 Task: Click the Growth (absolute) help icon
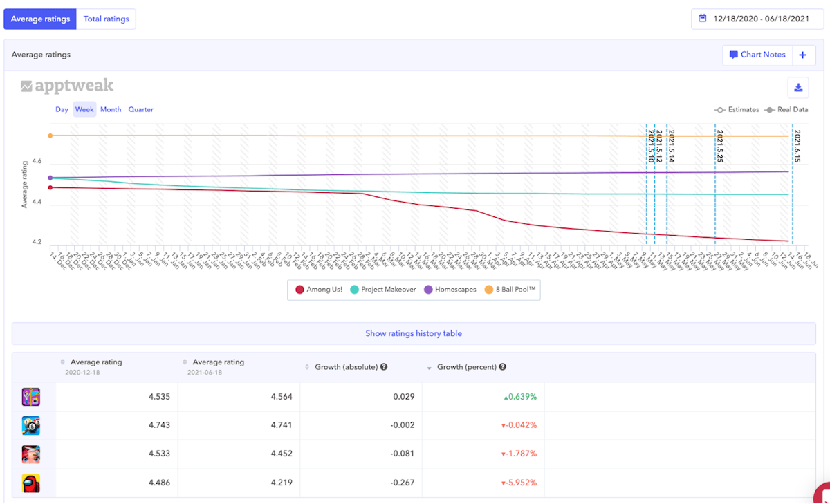(383, 367)
